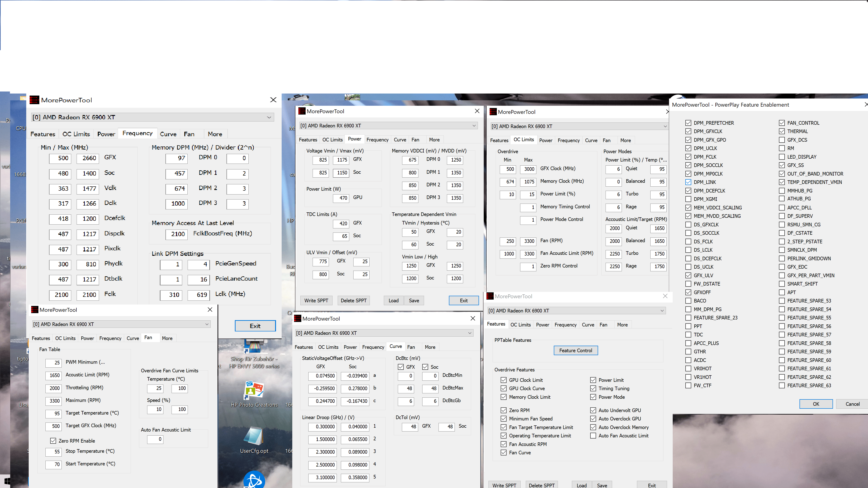Select Power tab in Features window
Image resolution: width=868 pixels, height=488 pixels.
tap(542, 325)
